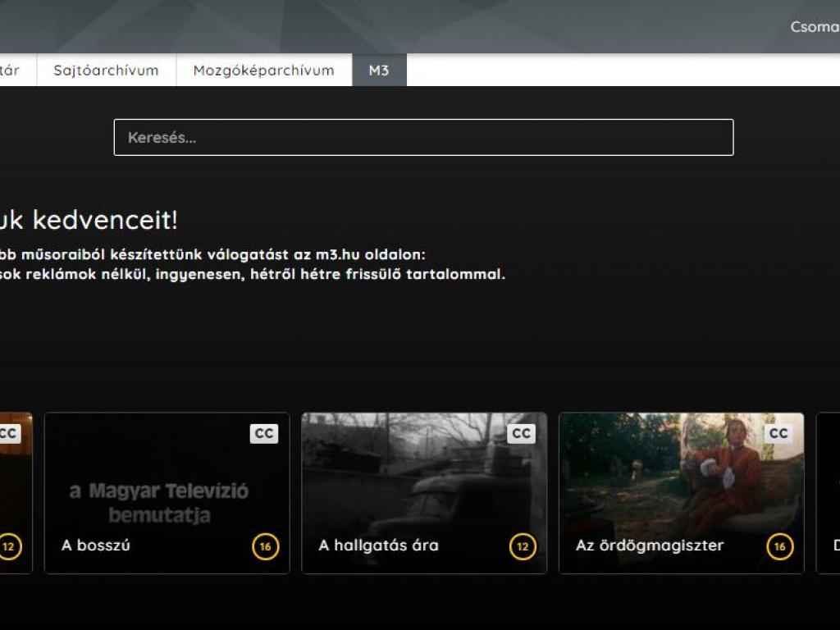The image size is (840, 630).
Task: Click the 16 age rating on A bosszú
Action: (266, 546)
